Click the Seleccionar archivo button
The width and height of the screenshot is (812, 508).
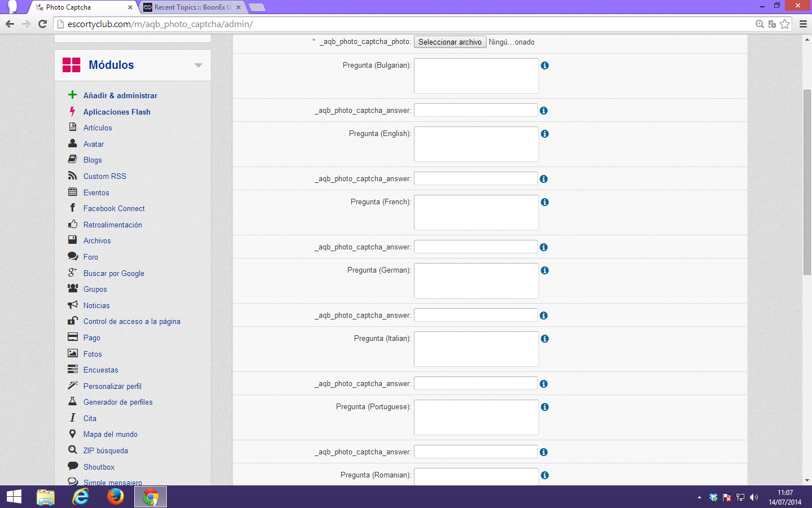pyautogui.click(x=450, y=42)
